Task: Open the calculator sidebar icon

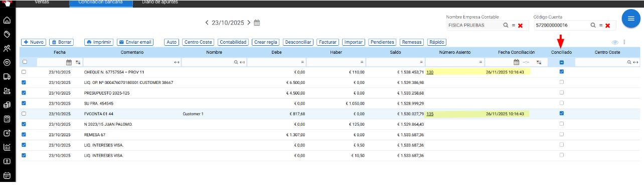Action: pyautogui.click(x=7, y=119)
